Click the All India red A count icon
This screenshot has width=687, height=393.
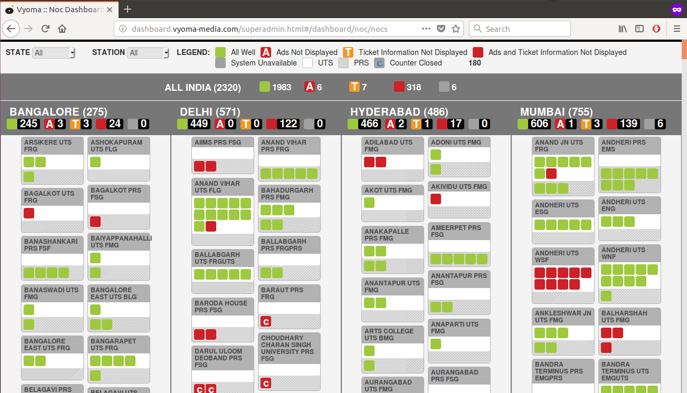coord(310,87)
